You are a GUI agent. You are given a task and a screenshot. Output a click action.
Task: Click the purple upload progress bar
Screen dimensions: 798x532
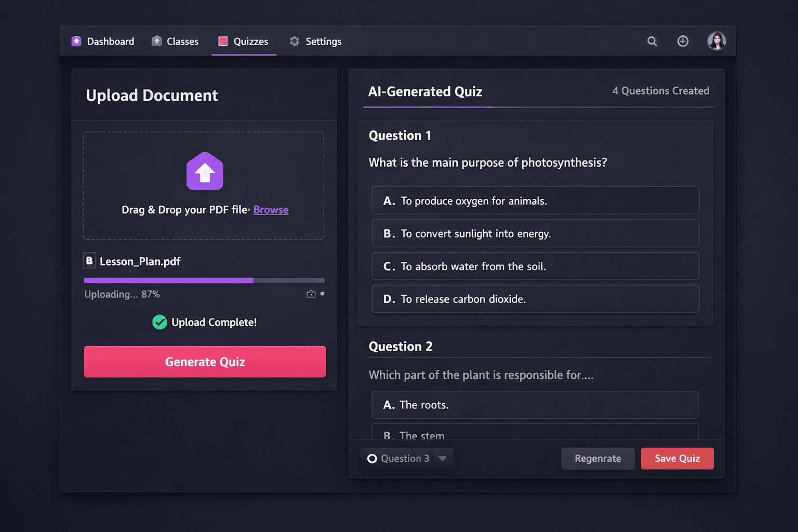(x=168, y=281)
